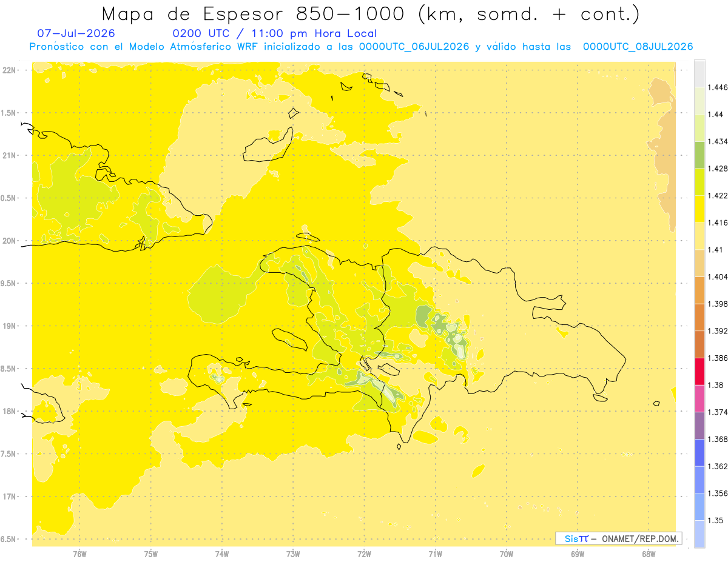Click the "Sistt - ONAMET/REP.DOM." credit box
Viewport: 728px width, 562px height.
pos(619,538)
